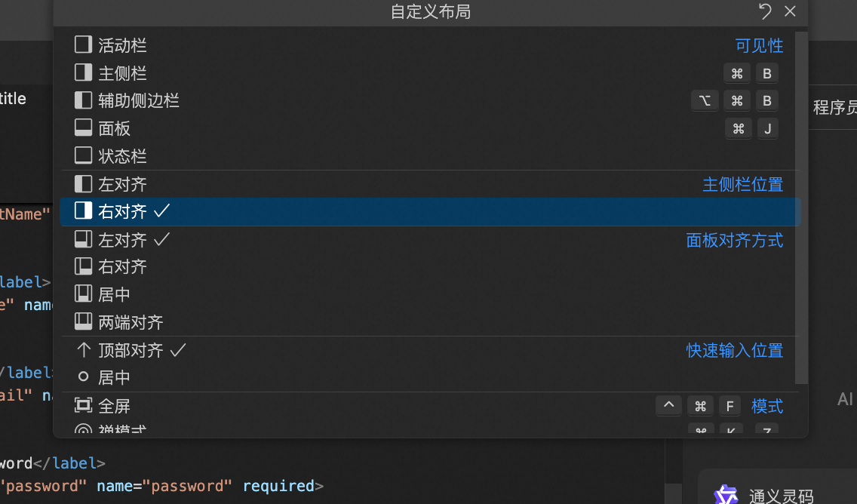Viewport: 857px width, 504px height.
Task: Open the 通义灵码 assistant panel
Action: [781, 496]
